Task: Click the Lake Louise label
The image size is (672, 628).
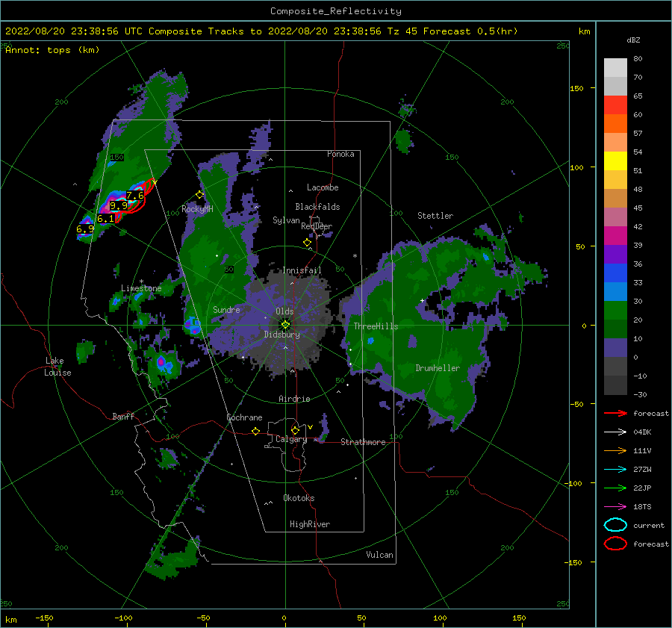Action: tap(57, 367)
